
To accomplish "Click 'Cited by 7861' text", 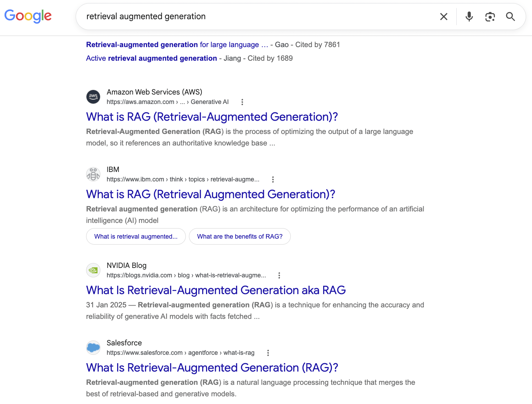I will point(318,45).
